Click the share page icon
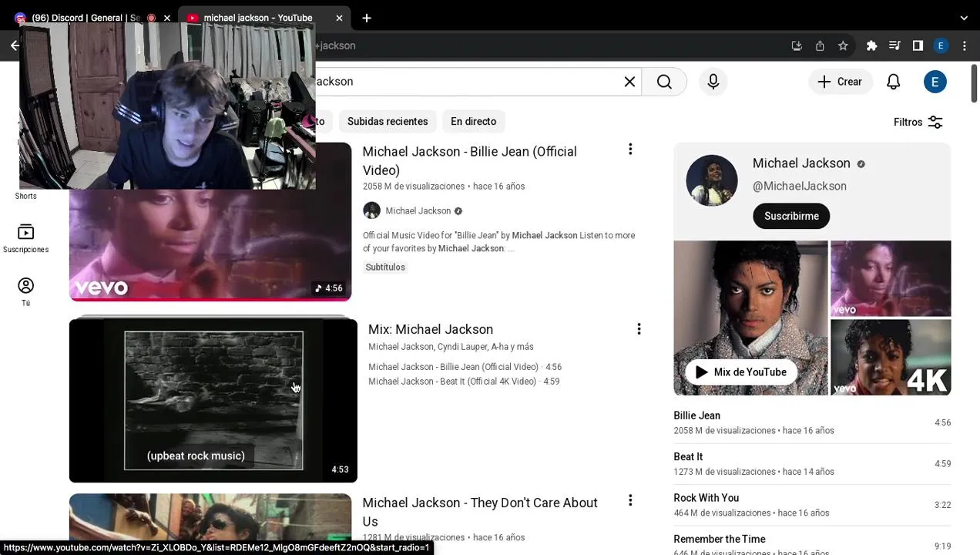 820,45
